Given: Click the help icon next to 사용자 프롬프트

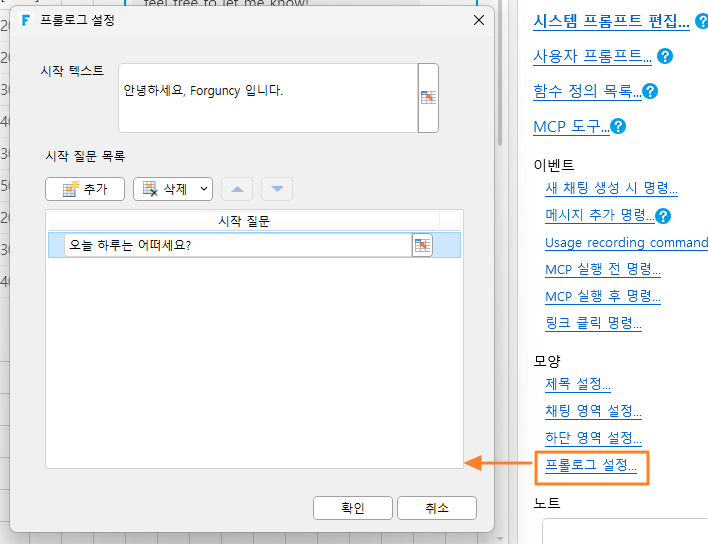Looking at the screenshot, I should tap(665, 56).
